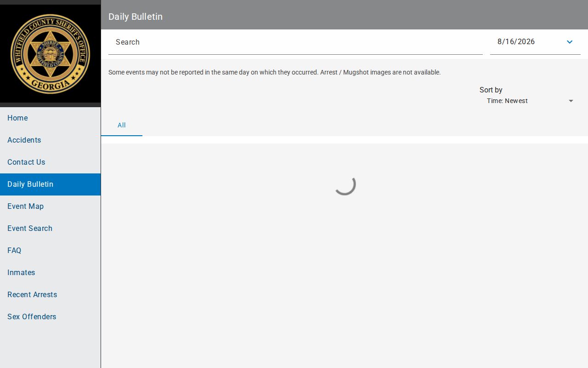Screen dimensions: 588x368
Task: Open the Sort by Time: Newest dropdown
Action: click(530, 101)
